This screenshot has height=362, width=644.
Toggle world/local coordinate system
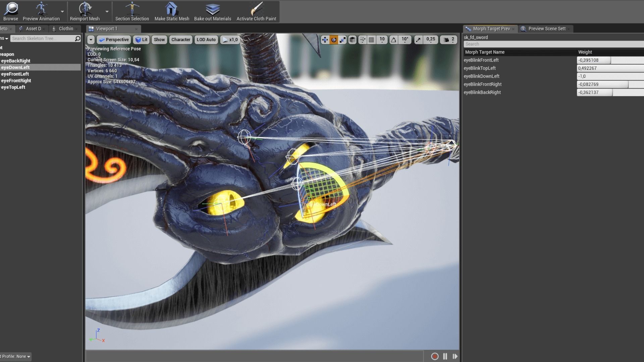[352, 40]
